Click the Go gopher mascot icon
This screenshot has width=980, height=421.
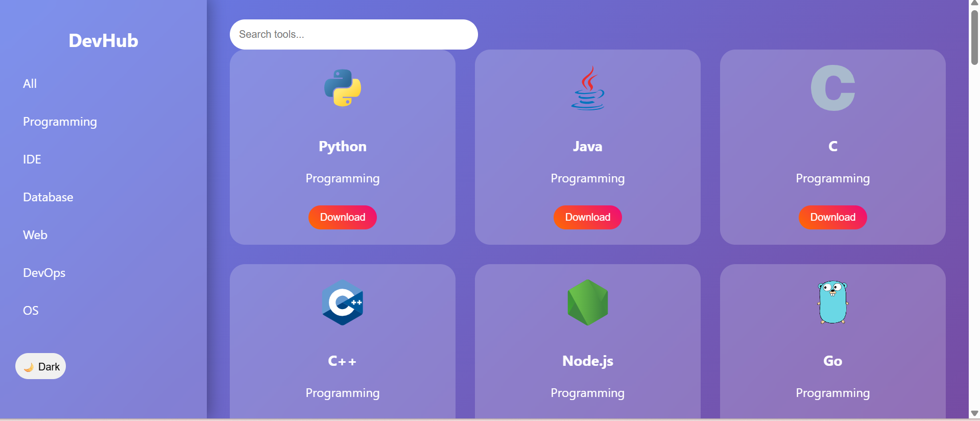point(832,302)
